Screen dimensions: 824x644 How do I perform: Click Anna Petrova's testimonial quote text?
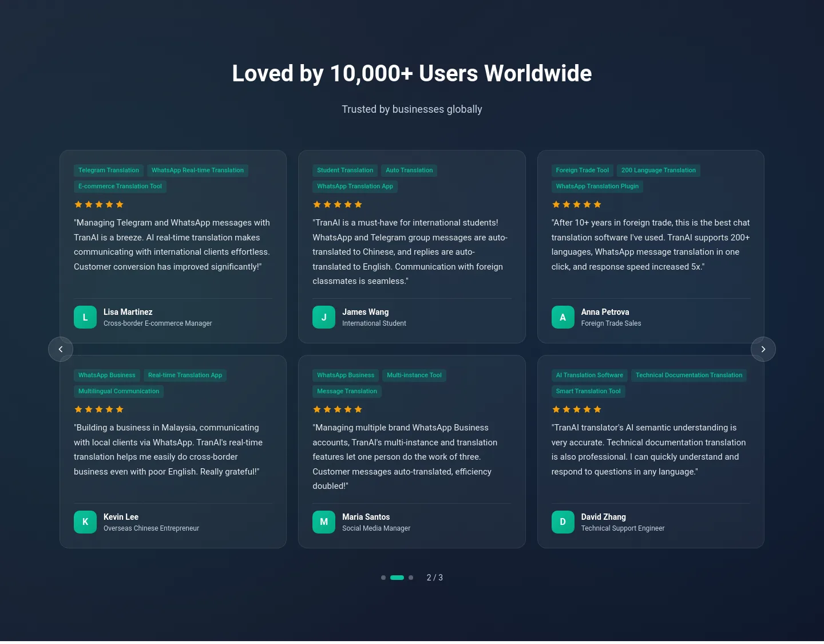click(651, 244)
